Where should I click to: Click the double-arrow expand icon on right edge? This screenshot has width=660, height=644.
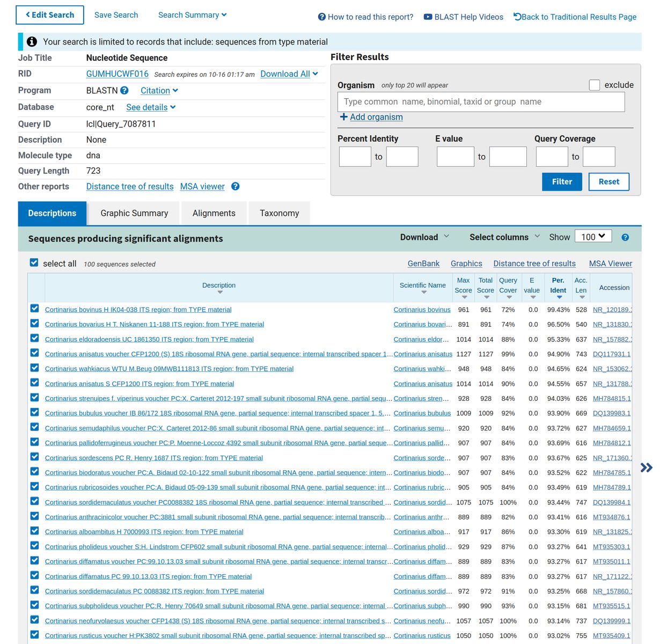click(x=646, y=468)
